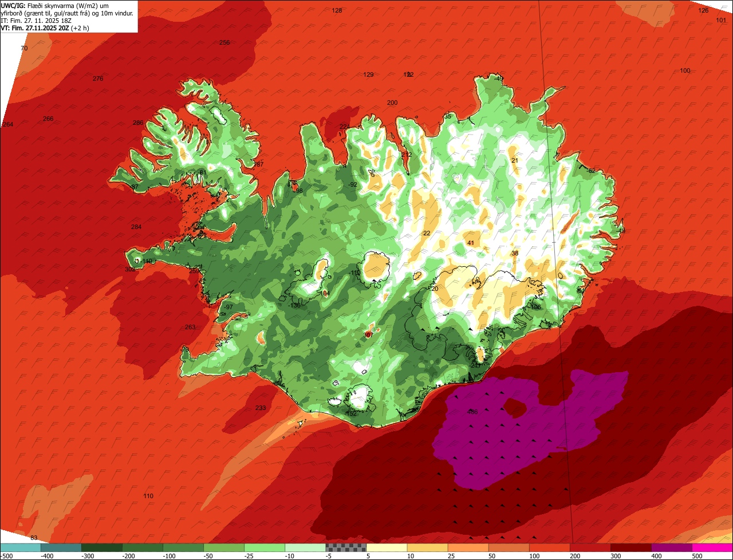This screenshot has height=560, width=733.
Task: Click the dark red legend swatch between 300 and 400
Action: pos(631,547)
